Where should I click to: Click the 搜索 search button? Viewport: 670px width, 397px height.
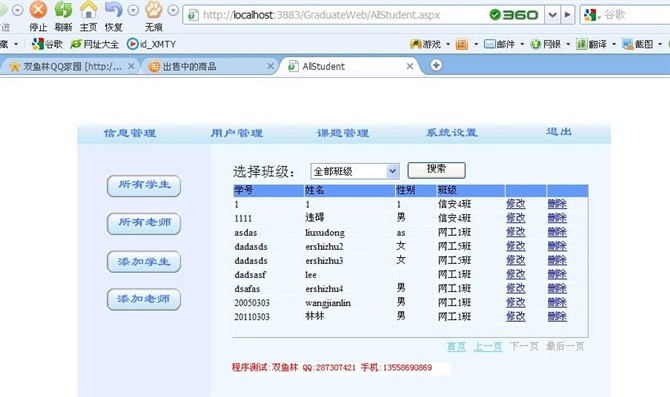pos(437,170)
